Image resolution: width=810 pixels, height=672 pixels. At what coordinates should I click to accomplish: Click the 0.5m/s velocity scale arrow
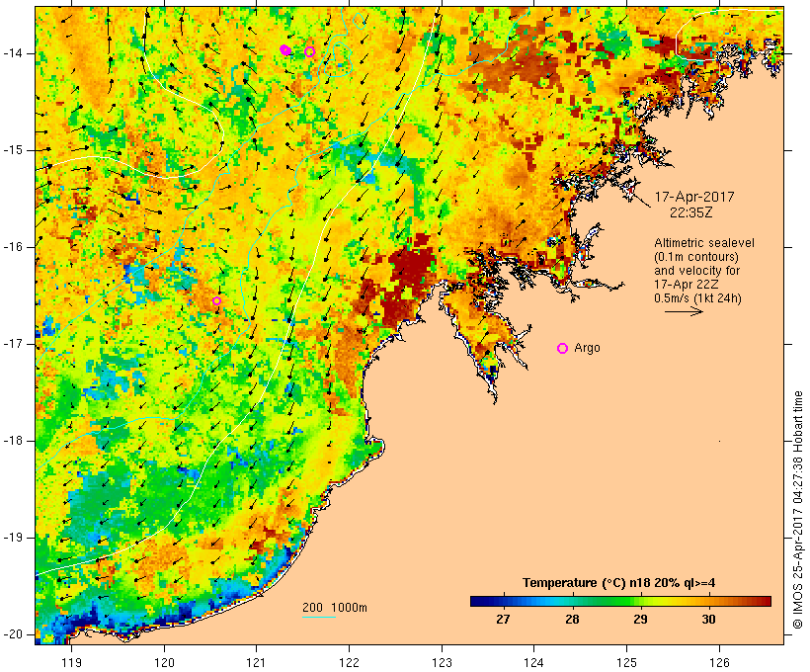click(684, 311)
